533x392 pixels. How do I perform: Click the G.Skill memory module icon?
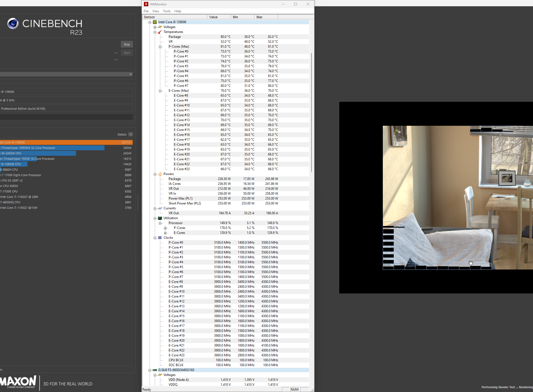(155, 370)
